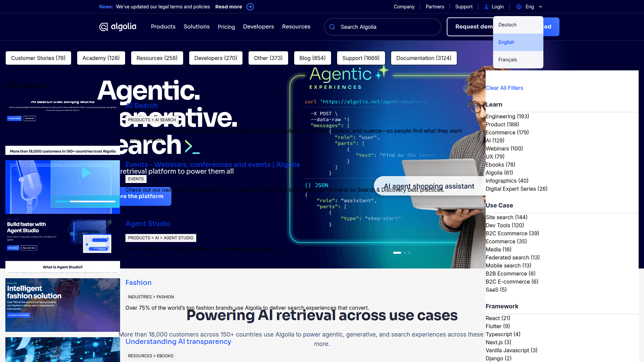644x362 pixels.
Task: Toggle the Blog (854) filter chip
Action: click(x=312, y=58)
